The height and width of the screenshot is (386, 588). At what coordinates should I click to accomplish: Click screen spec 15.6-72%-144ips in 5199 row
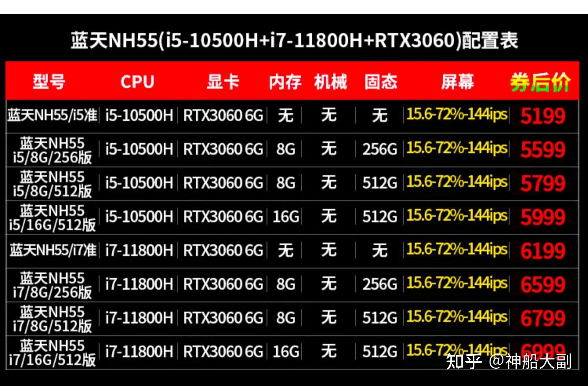457,114
